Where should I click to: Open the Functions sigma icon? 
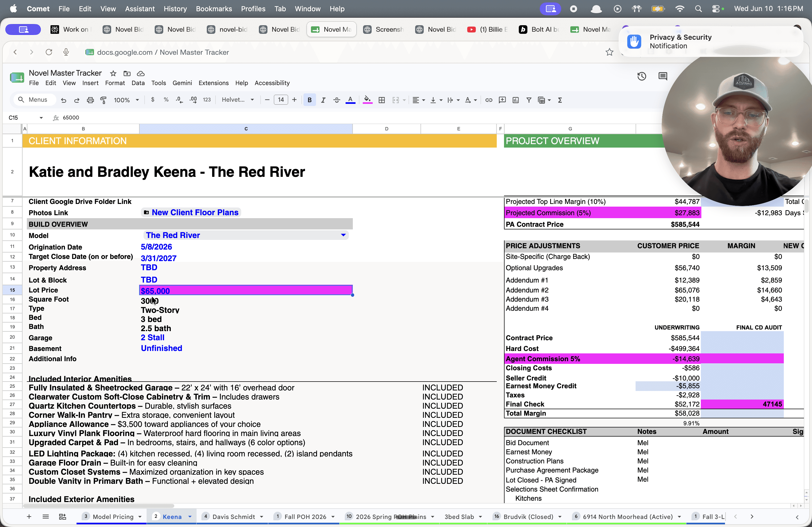560,100
